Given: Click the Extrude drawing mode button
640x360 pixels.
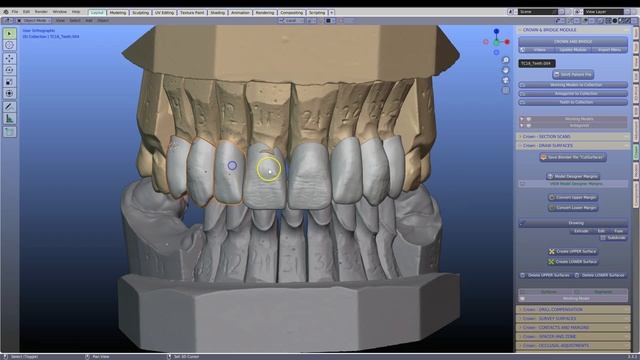Looking at the screenshot, I should point(581,231).
